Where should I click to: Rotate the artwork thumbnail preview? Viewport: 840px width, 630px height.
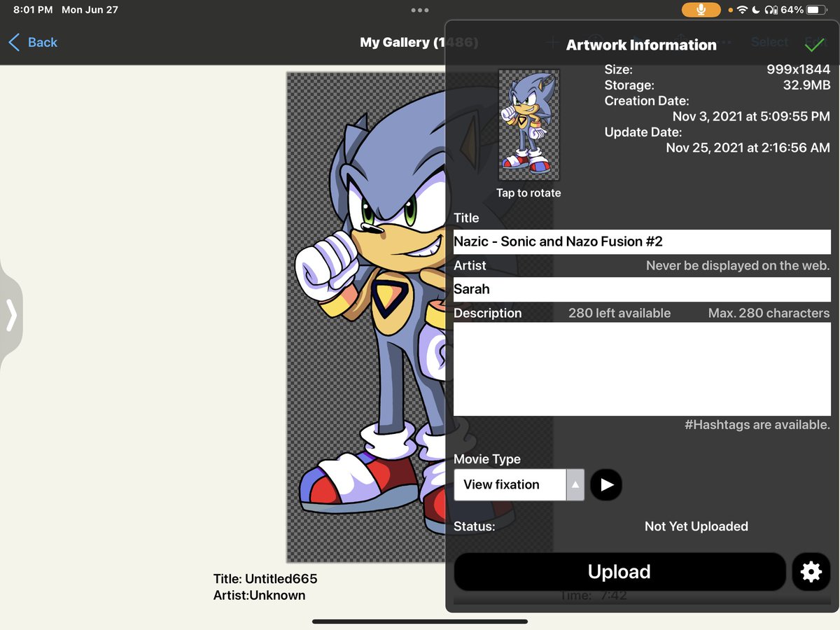click(528, 124)
